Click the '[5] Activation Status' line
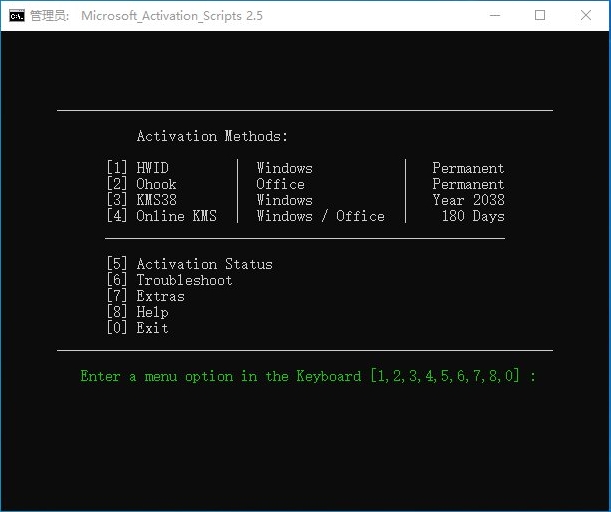The height and width of the screenshot is (512, 611). tap(189, 264)
